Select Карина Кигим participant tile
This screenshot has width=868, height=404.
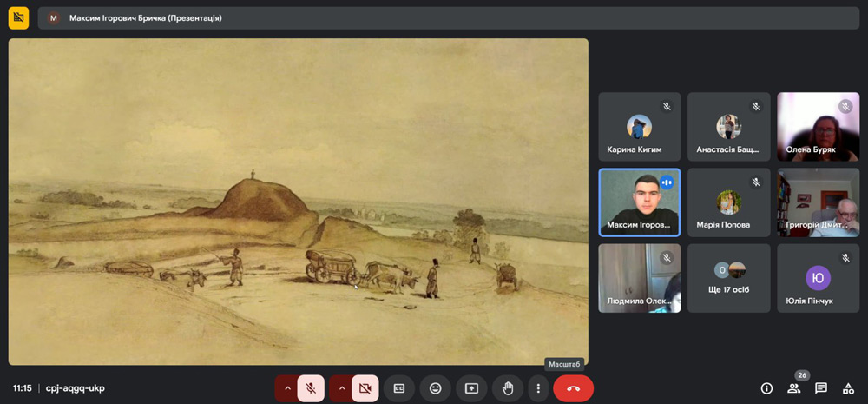(640, 127)
